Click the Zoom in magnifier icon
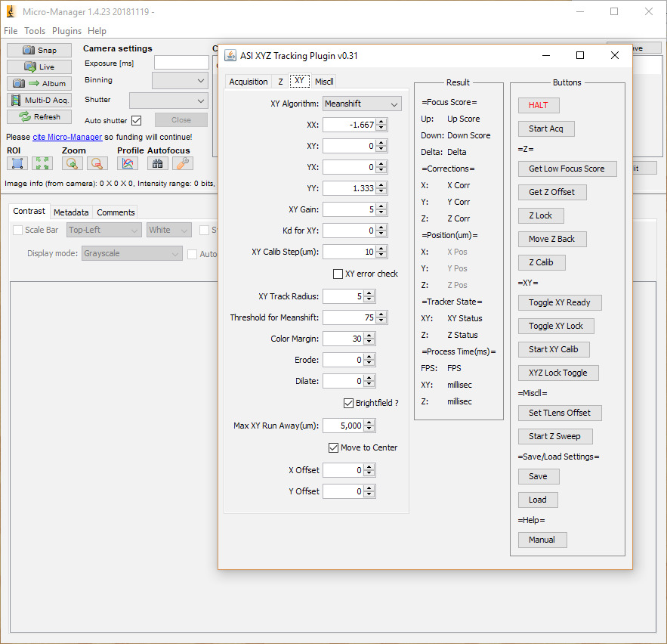The image size is (667, 644). [72, 163]
